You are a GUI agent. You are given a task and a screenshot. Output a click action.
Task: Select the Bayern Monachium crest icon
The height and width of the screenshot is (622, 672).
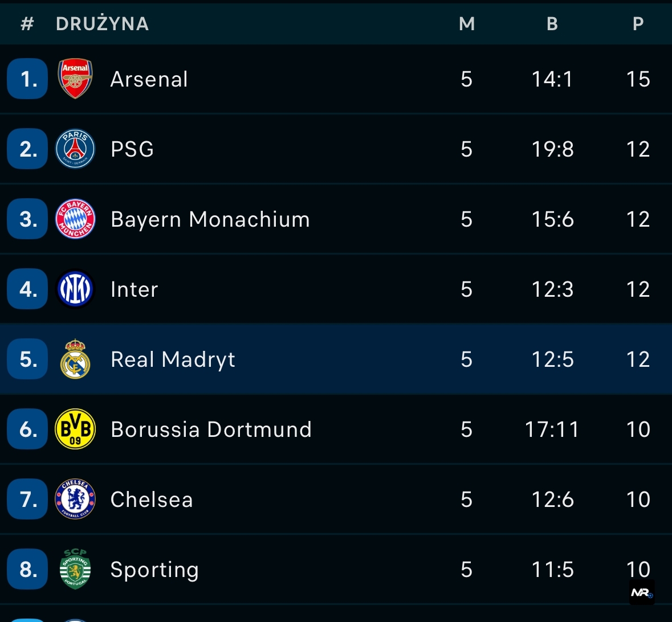point(75,219)
